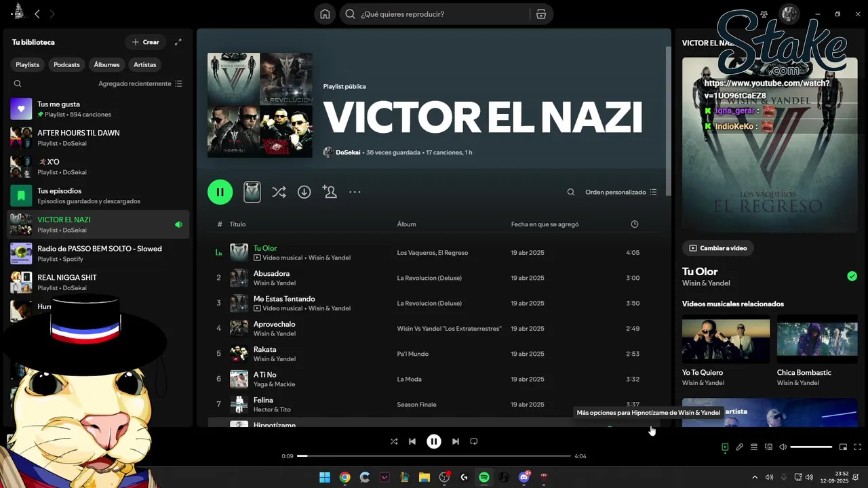Invite collaborators with the add-person icon
868x488 pixels.
tap(330, 192)
